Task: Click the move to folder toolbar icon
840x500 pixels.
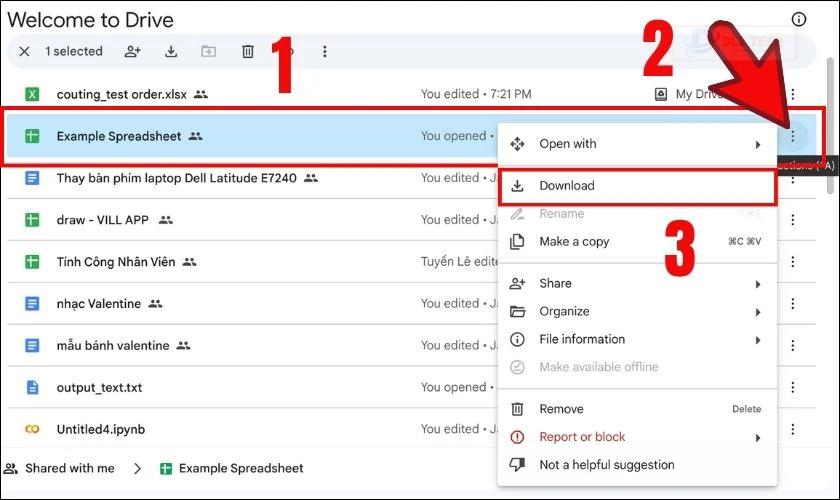Action: coord(208,51)
